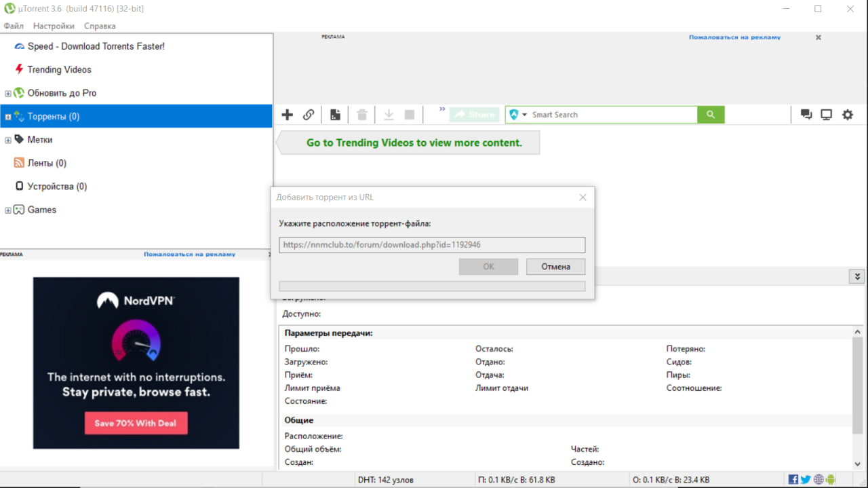The width and height of the screenshot is (868, 488).
Task: Click the Start Torrent download arrow icon
Action: [x=389, y=115]
